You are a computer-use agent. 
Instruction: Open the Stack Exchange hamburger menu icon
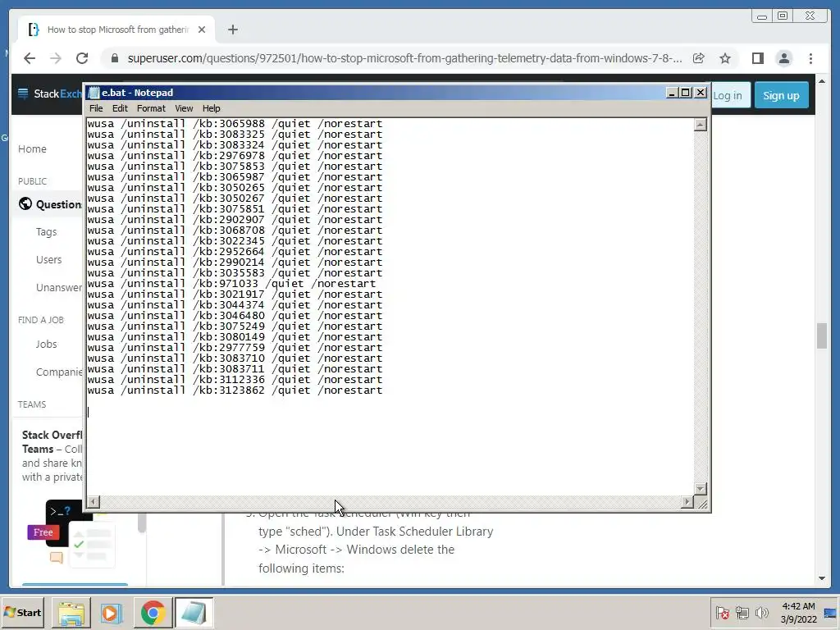[x=23, y=94]
